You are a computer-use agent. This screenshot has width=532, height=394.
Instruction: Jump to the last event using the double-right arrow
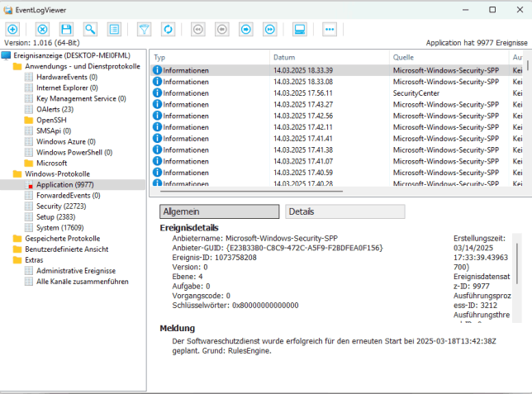tap(269, 29)
